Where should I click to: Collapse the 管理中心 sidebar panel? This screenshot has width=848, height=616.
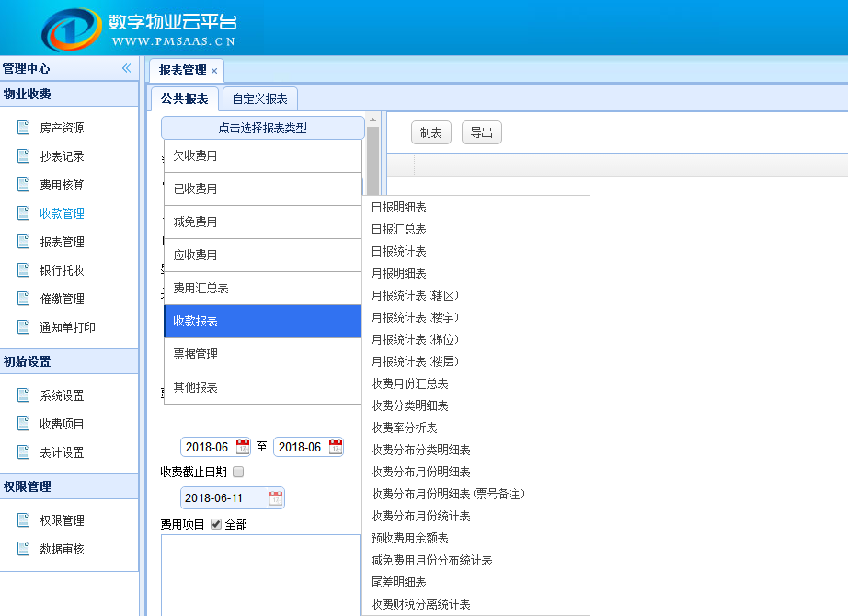pyautogui.click(x=126, y=68)
